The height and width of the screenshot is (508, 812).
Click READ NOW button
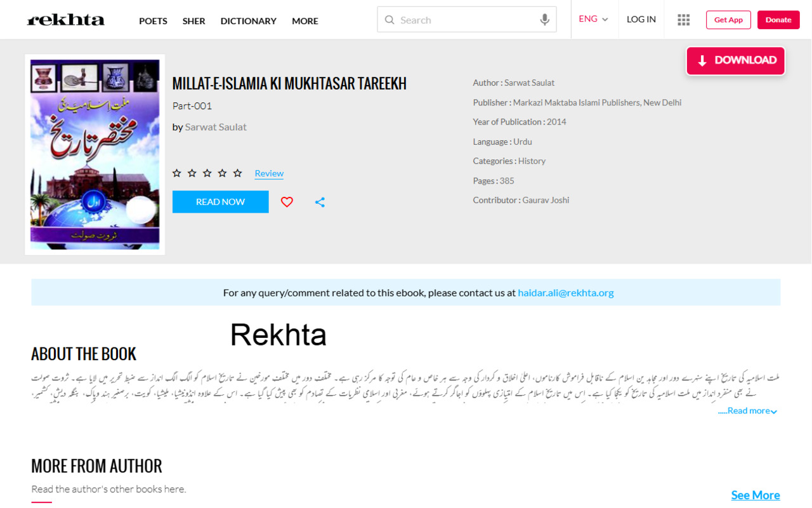[220, 202]
